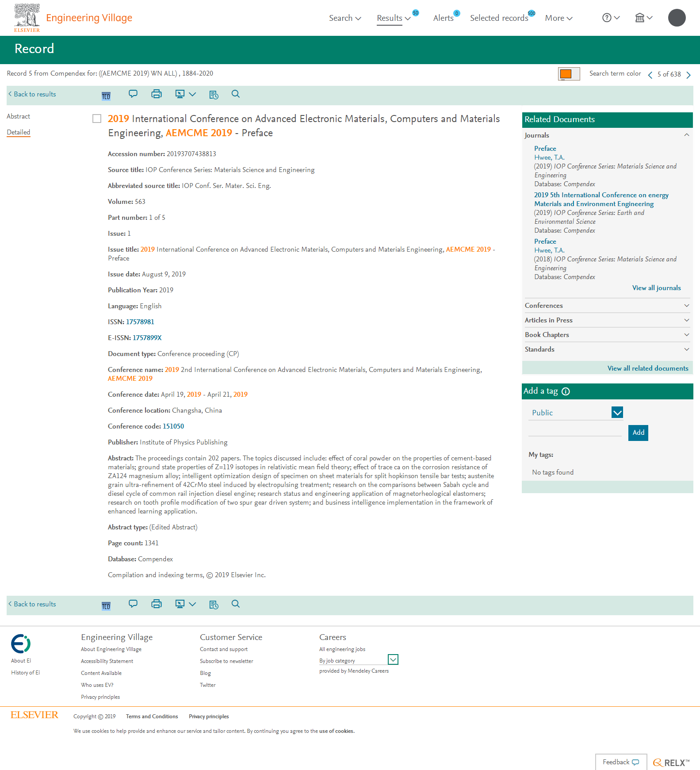Click the Elsevier tree logo
This screenshot has width=700, height=770.
(27, 18)
